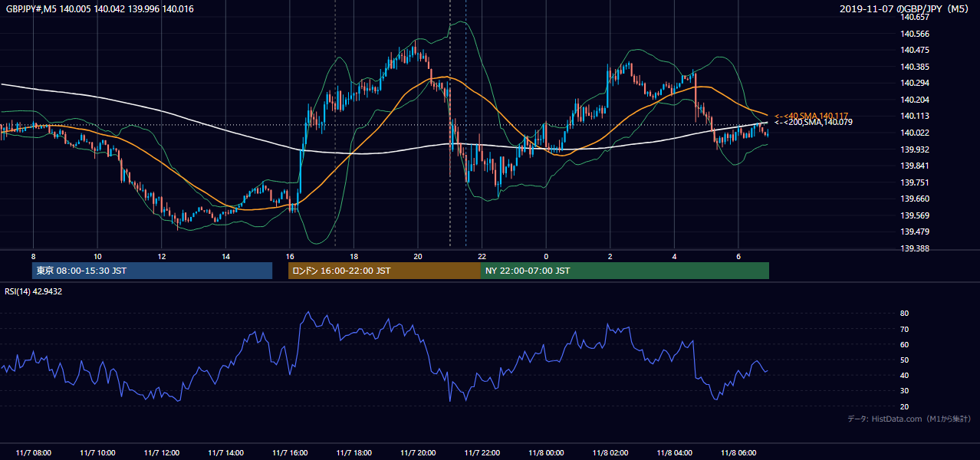This screenshot has height=460, width=980.
Task: Click RSI scale value 50
Action: 905,360
